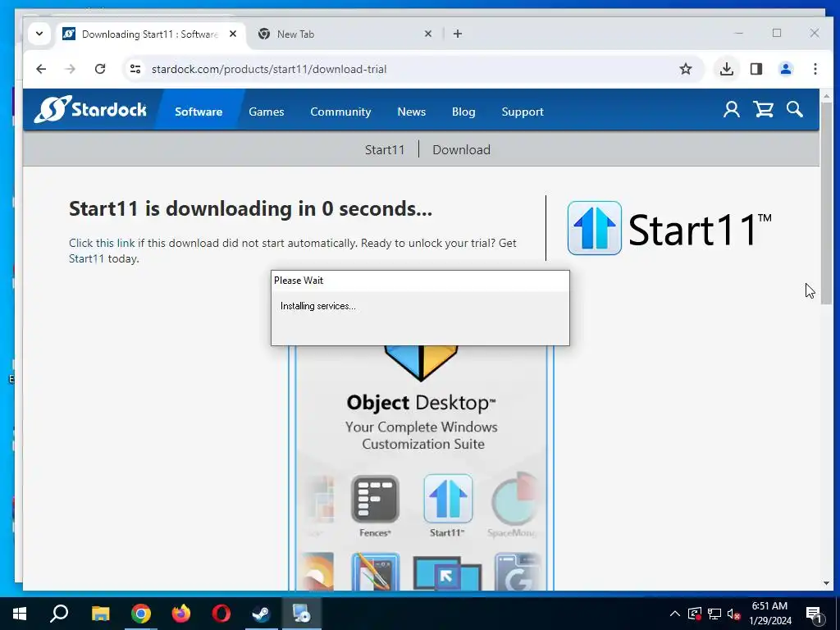This screenshot has width=840, height=630.
Task: Bookmark this page with the star icon
Action: pyautogui.click(x=685, y=69)
